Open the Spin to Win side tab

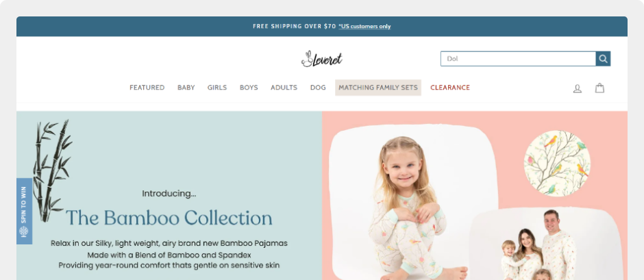click(x=24, y=211)
